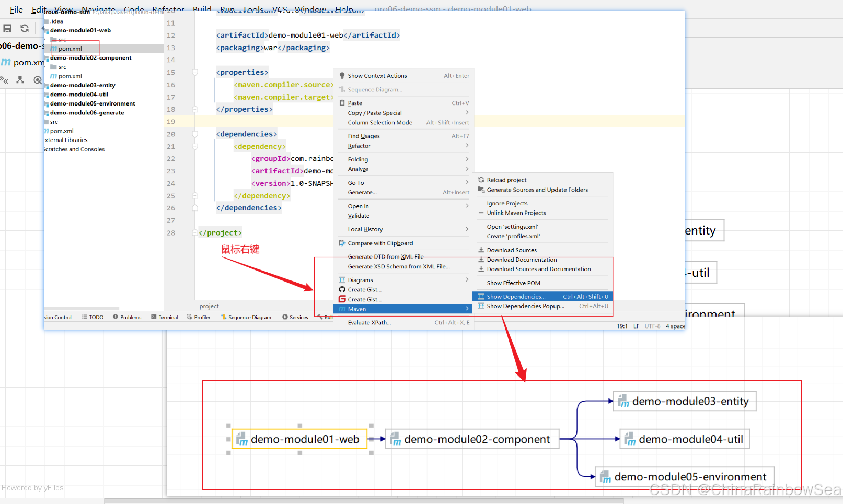Open the File menu
The image size is (843, 504).
pyautogui.click(x=16, y=9)
